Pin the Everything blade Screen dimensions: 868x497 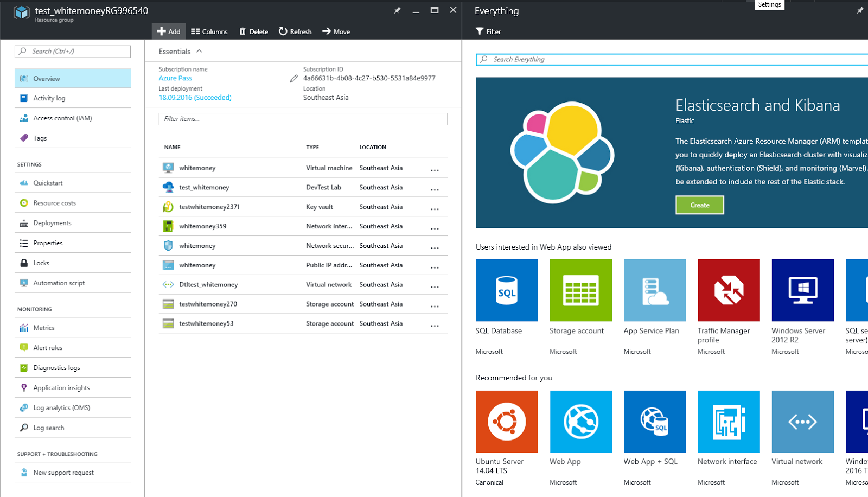point(860,10)
